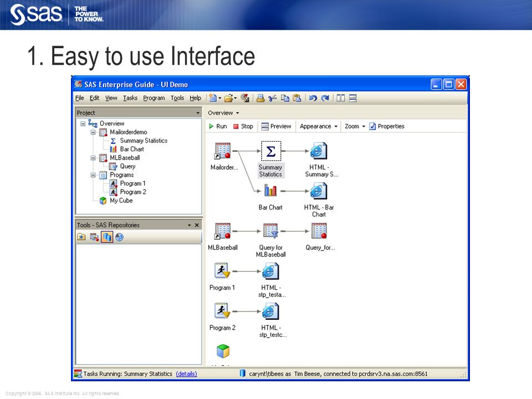Click globe icon in SAS Repositories toolbar
This screenshot has width=532, height=399.
(x=119, y=237)
